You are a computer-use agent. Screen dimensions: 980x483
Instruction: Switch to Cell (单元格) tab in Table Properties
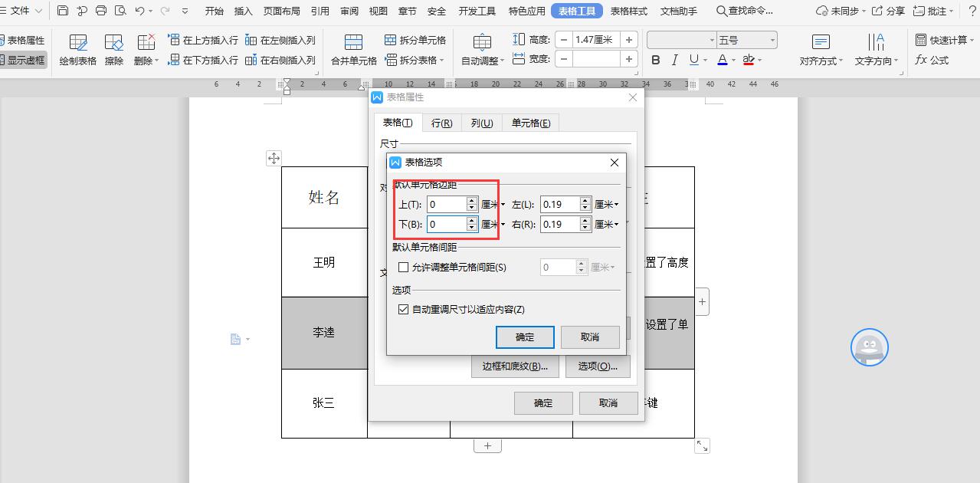point(531,123)
